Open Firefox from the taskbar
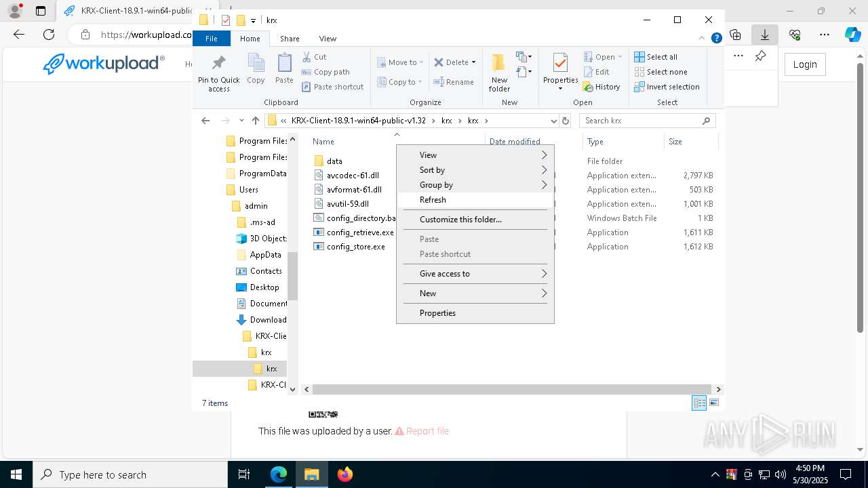Viewport: 868px width, 488px height. (345, 474)
